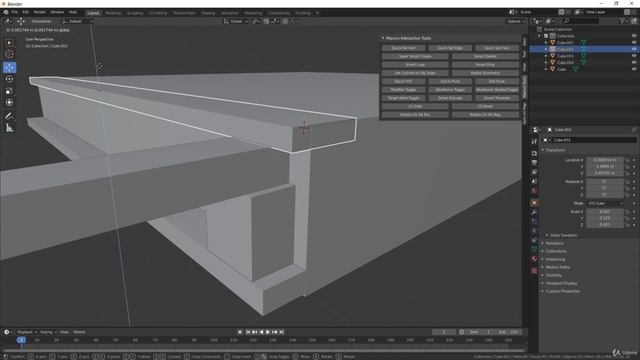Open the Edit menu

(x=26, y=12)
